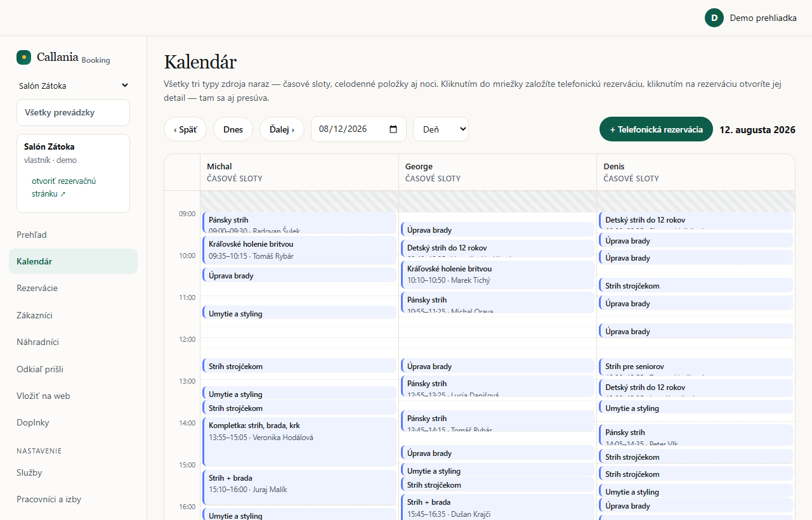This screenshot has width=812, height=520.
Task: Jump to Dnes
Action: (233, 129)
